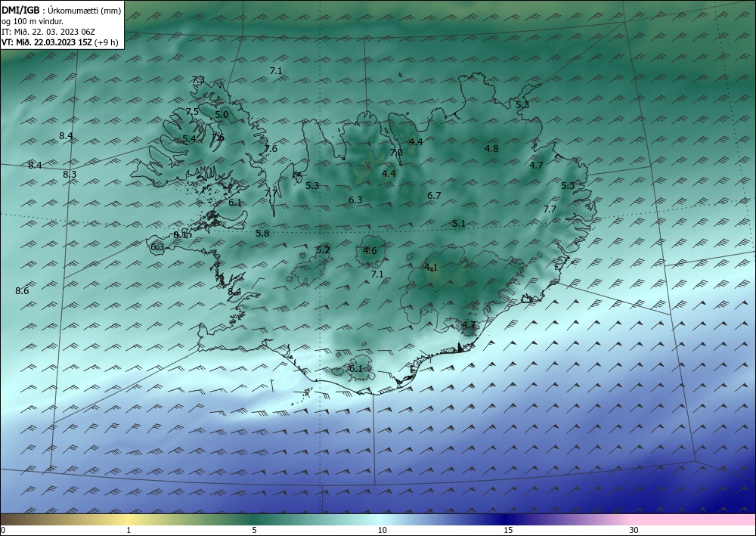Click the map value '5.8'
Image resolution: width=756 pixels, height=536 pixels.
pyautogui.click(x=262, y=234)
